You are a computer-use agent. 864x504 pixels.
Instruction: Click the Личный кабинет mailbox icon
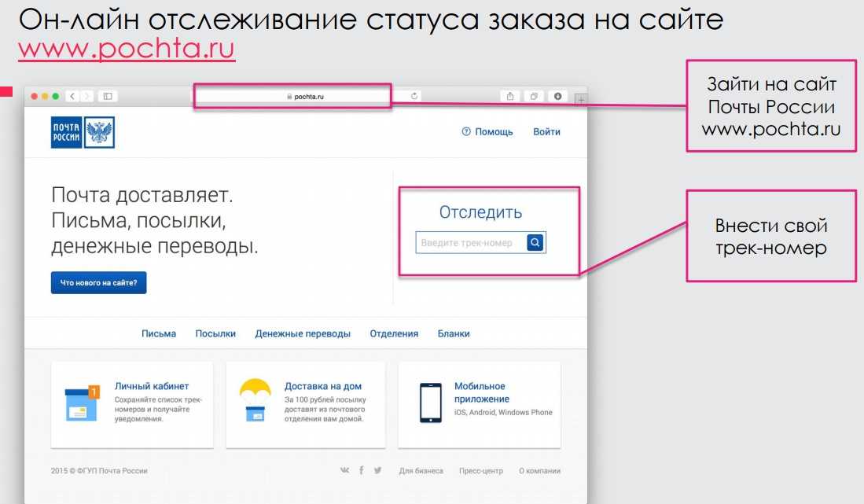pos(82,404)
